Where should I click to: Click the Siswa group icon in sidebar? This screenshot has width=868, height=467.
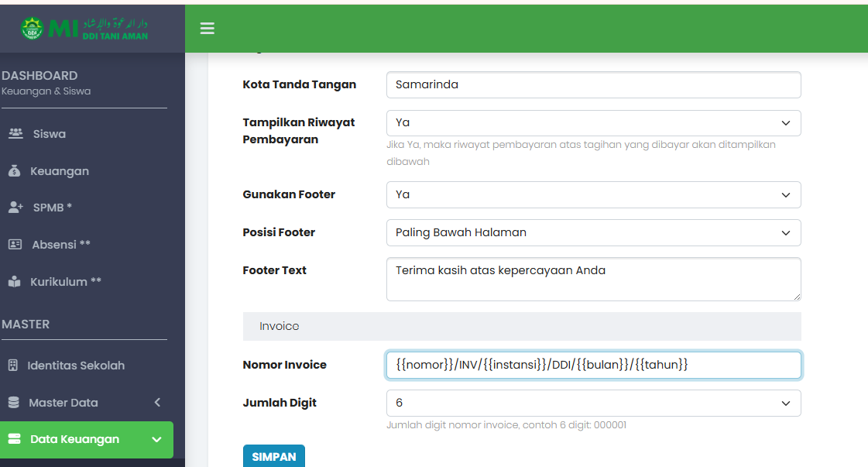(15, 134)
